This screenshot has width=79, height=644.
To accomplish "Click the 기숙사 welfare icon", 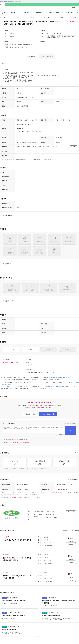I will tap(25, 239).
